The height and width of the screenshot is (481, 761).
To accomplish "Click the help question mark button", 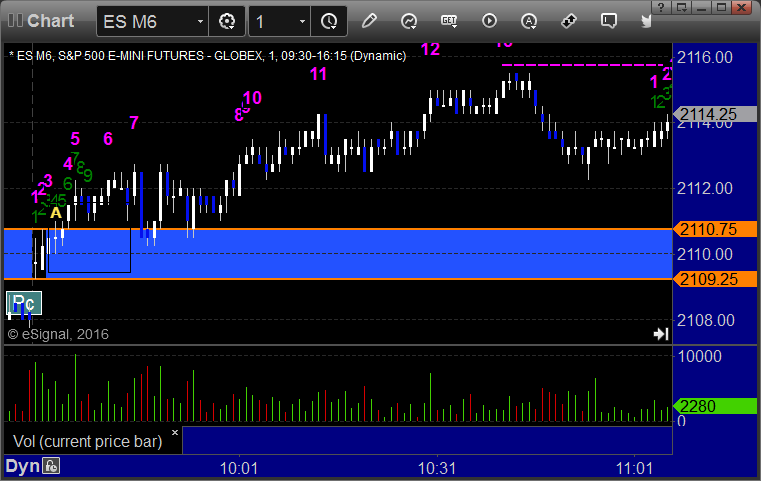I will (661, 7).
